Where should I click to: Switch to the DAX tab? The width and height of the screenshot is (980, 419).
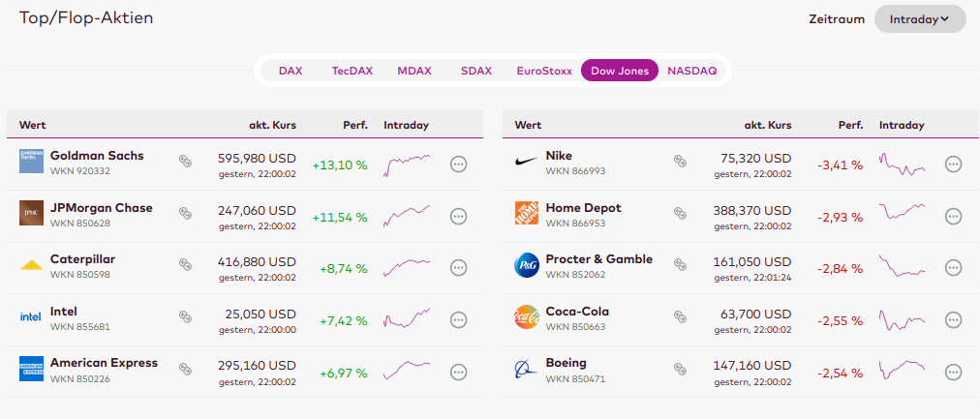click(x=291, y=71)
